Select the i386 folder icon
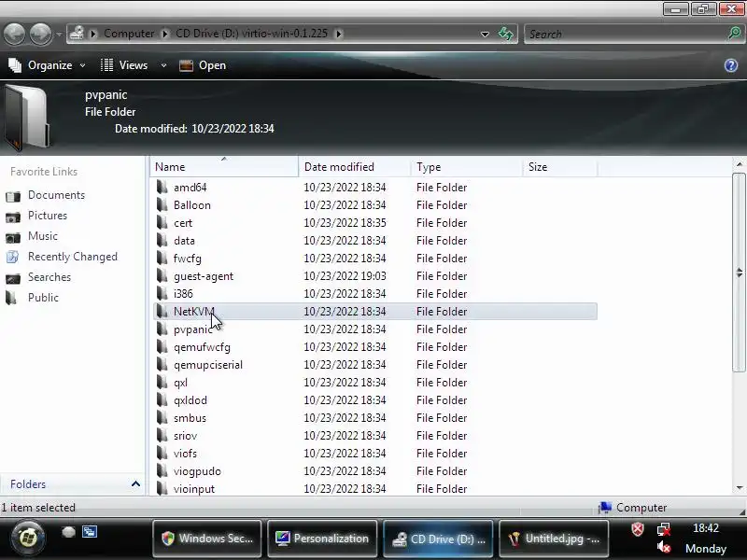This screenshot has width=747, height=560. (x=162, y=294)
